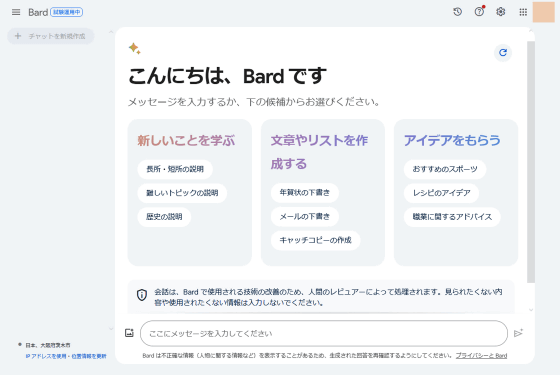Choose the キャッチコピーの作成 chip
Screen dimensions: 560x375
pos(315,240)
